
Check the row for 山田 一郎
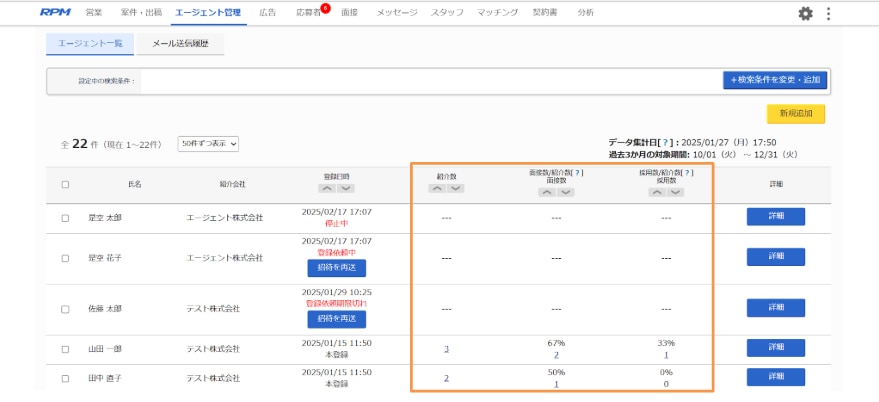point(66,349)
